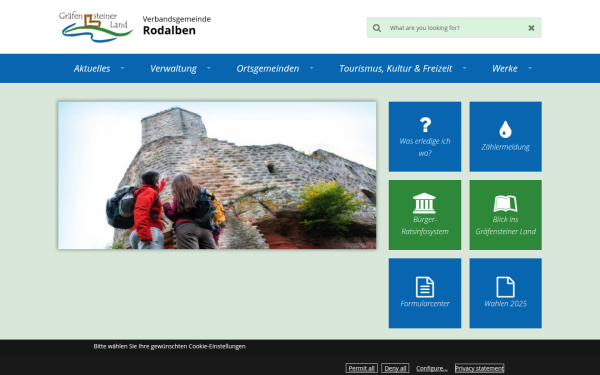The width and height of the screenshot is (600, 375).
Task: Open the Privacy statement link
Action: pyautogui.click(x=479, y=368)
